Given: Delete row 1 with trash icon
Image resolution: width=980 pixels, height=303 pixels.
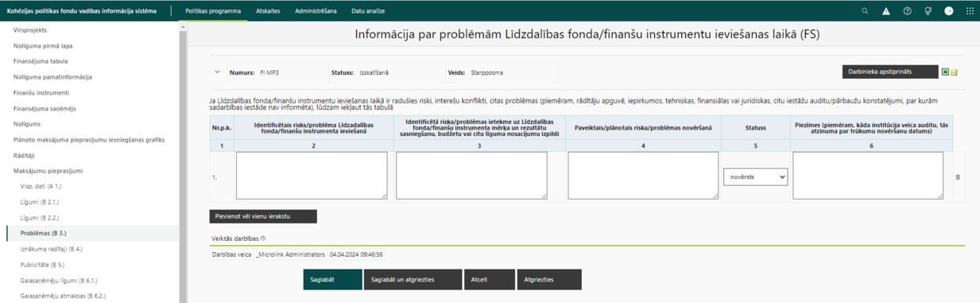Looking at the screenshot, I should point(957,177).
